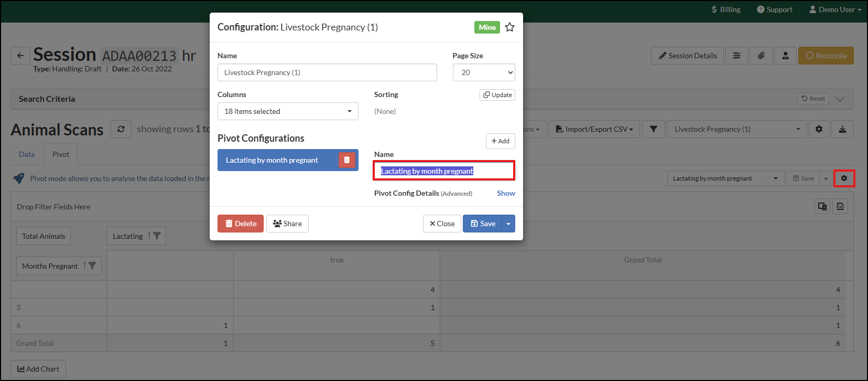Click the Lactating column field chip
The height and width of the screenshot is (381, 868).
click(136, 236)
